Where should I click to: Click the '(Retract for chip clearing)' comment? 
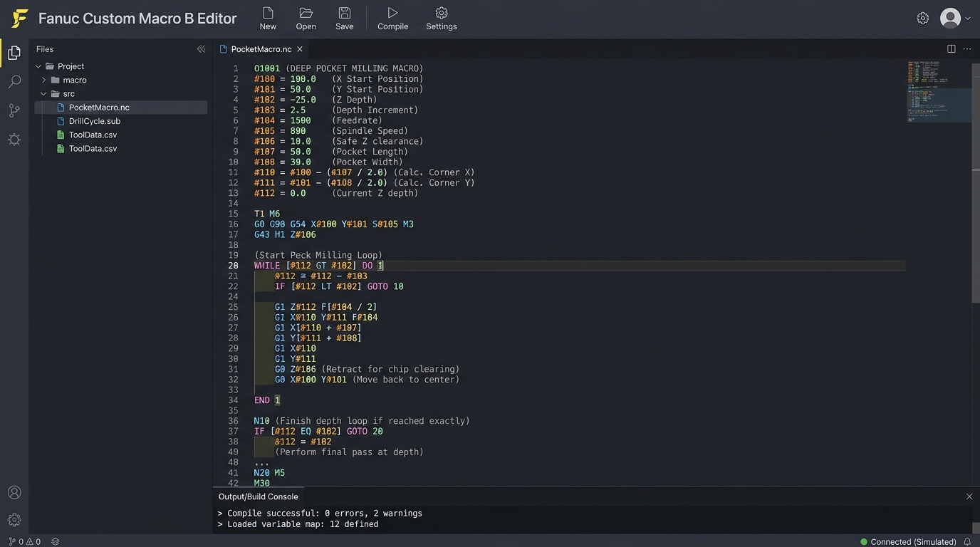390,369
